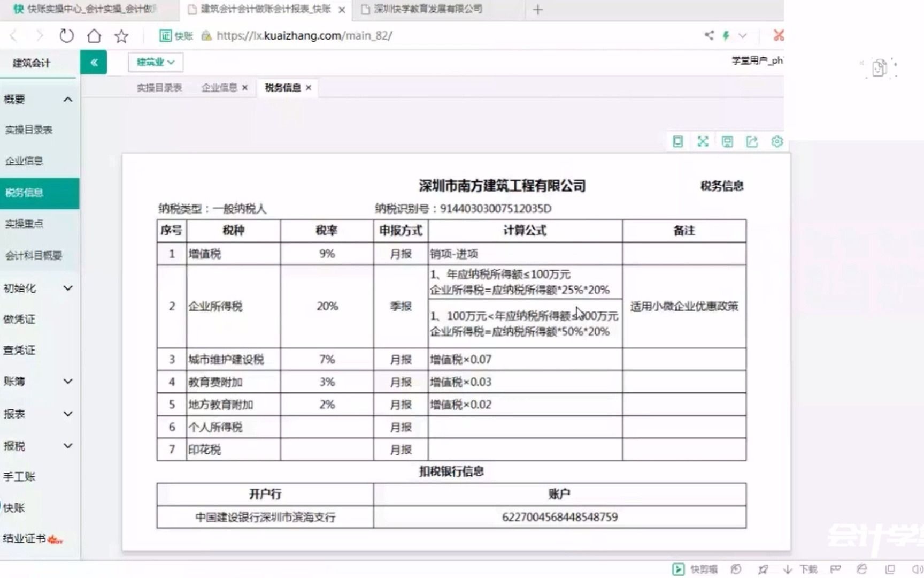Click the green lightning speed icon
The image size is (924, 578).
click(x=726, y=35)
